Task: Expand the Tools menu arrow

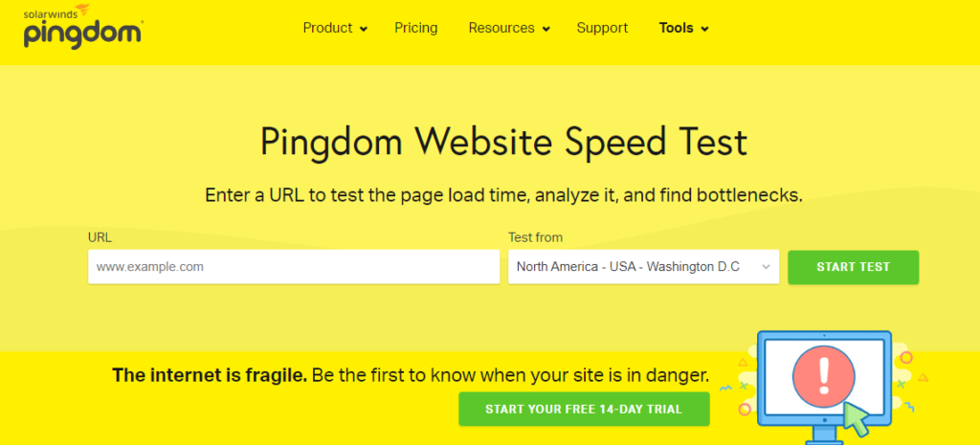Action: [704, 30]
